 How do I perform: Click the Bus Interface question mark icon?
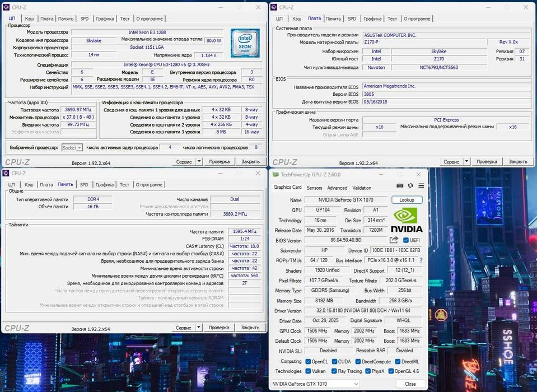[x=421, y=260]
